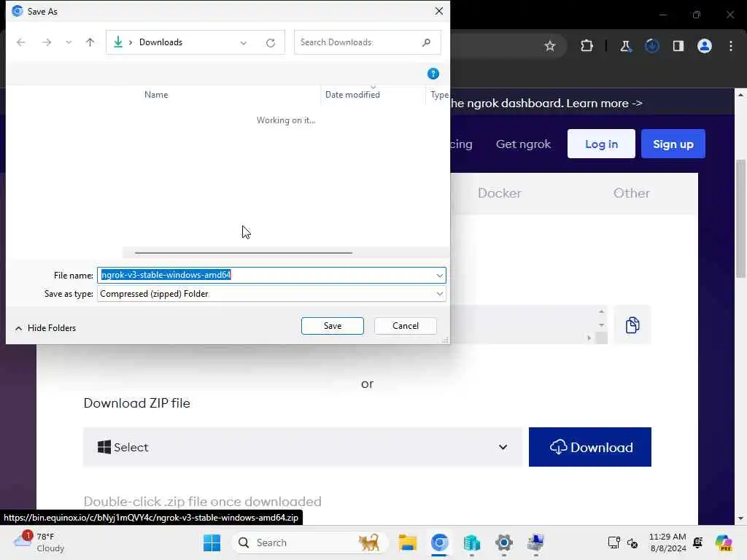Open Chrome Labs flask icon

click(x=625, y=46)
